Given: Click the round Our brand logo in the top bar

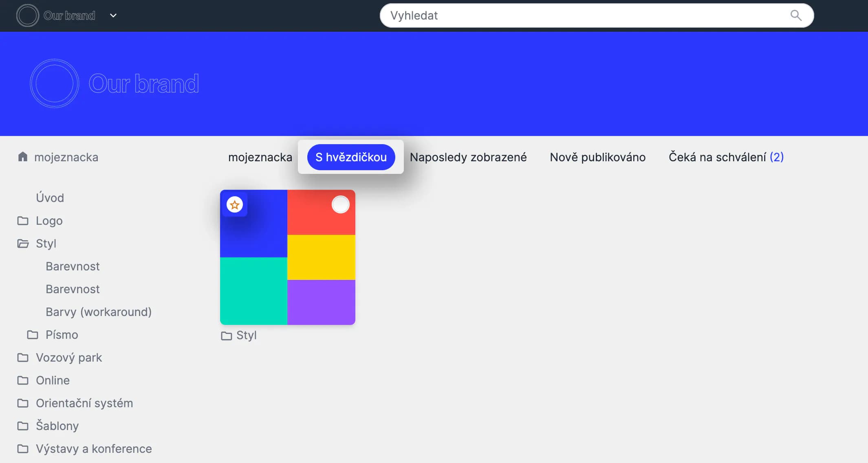Looking at the screenshot, I should click(x=27, y=15).
